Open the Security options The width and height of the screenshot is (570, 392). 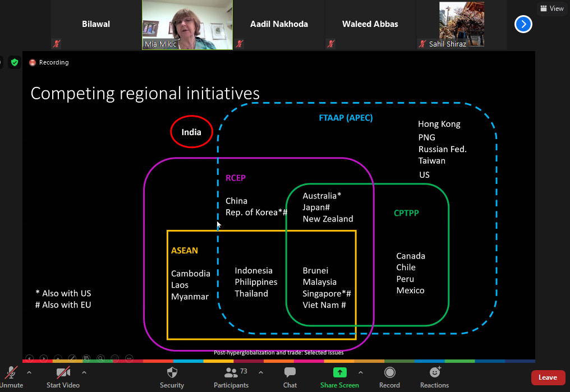coord(172,377)
